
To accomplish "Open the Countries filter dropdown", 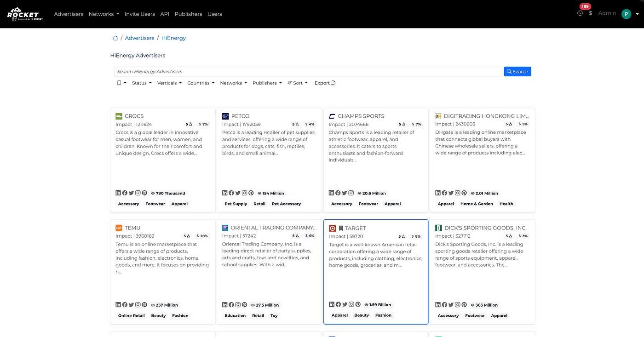I will (201, 83).
